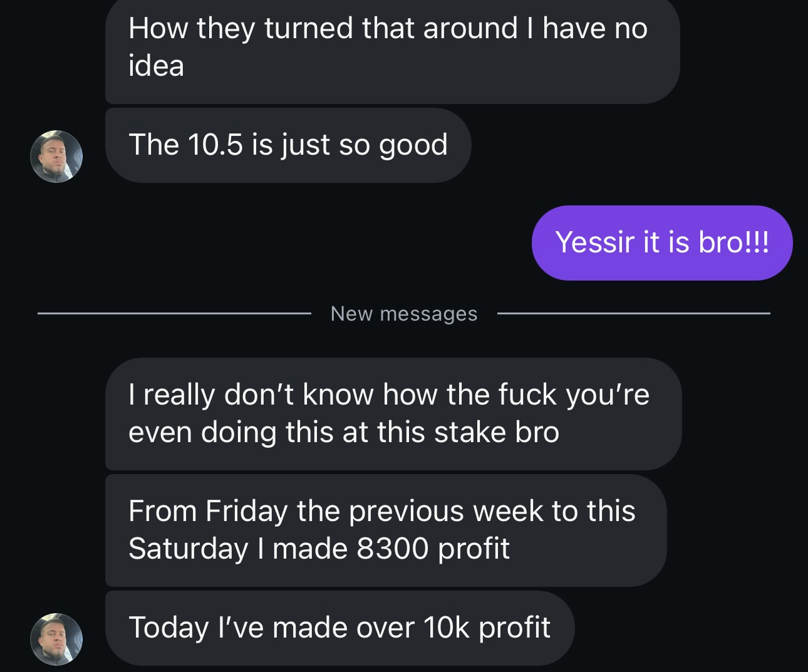Image resolution: width=808 pixels, height=672 pixels.
Task: Tap the avatar beside "The 10.5 is just so good"
Action: coord(56,157)
